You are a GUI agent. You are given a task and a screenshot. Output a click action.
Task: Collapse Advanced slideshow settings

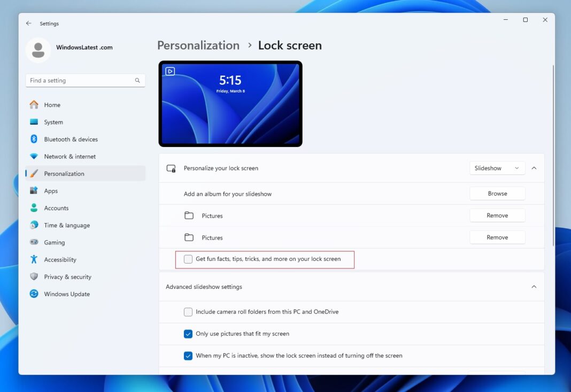534,286
